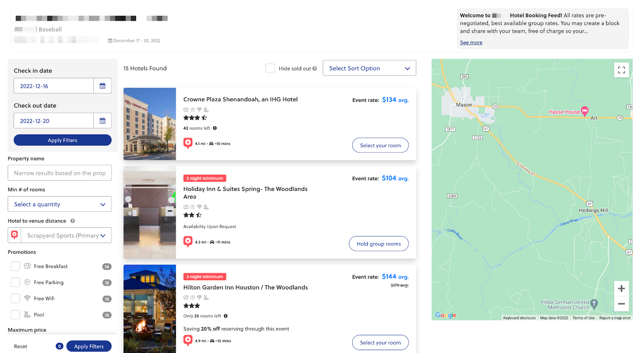Viewport: 644px width, 353px height.
Task: Click the info icon beside 42 rooms left
Action: (x=215, y=128)
